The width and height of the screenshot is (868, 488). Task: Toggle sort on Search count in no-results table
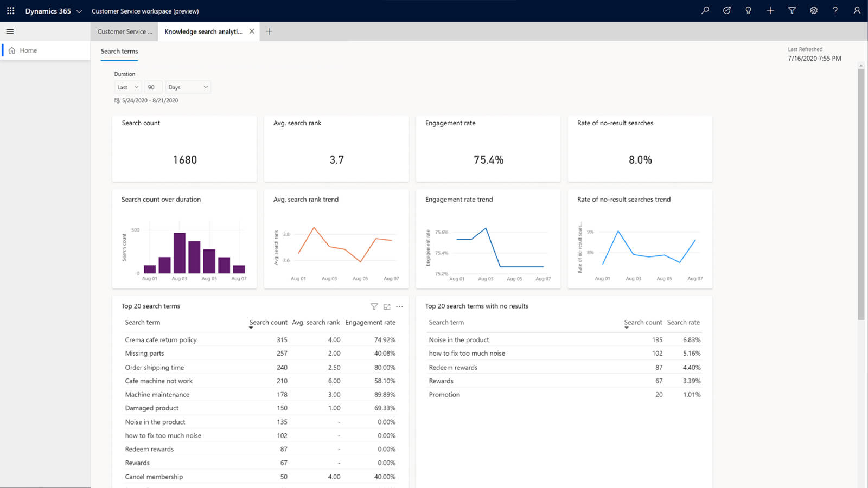[x=643, y=322]
